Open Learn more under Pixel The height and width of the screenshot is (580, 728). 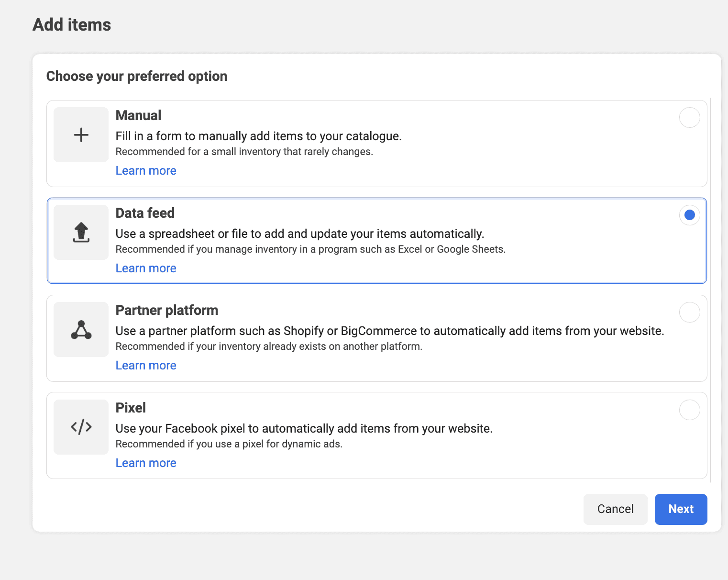click(145, 463)
